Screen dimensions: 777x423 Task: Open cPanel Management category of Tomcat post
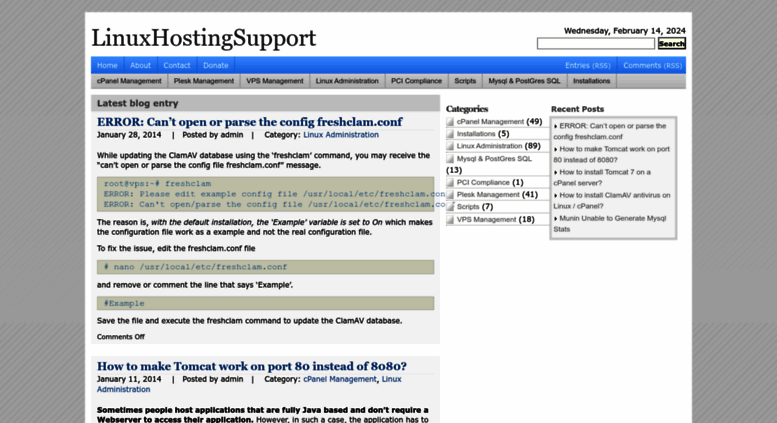point(340,379)
